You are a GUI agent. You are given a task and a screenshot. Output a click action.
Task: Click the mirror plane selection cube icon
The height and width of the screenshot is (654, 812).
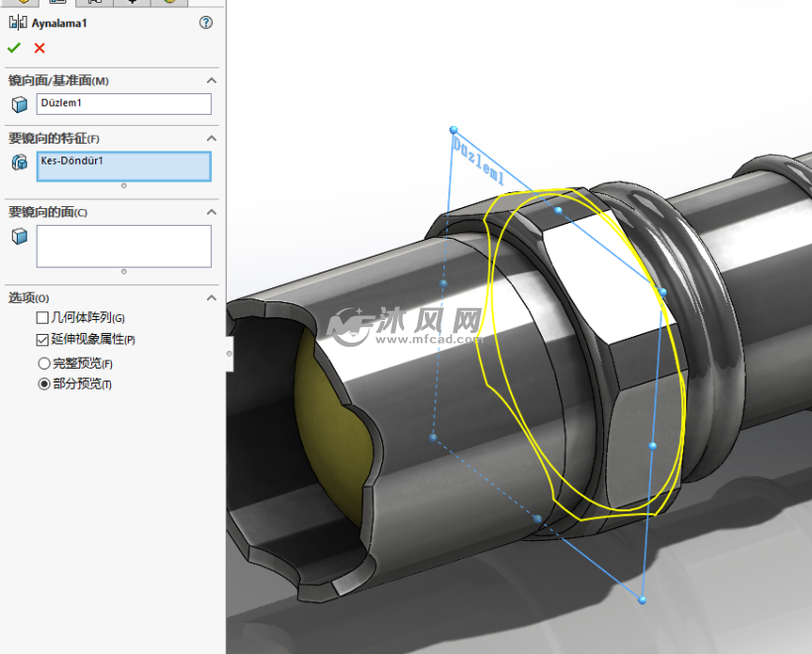[20, 105]
